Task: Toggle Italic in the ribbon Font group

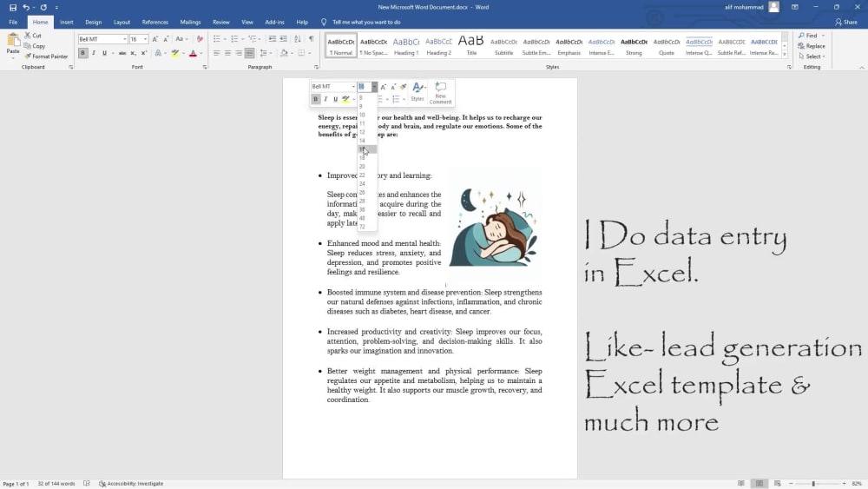Action: point(94,53)
